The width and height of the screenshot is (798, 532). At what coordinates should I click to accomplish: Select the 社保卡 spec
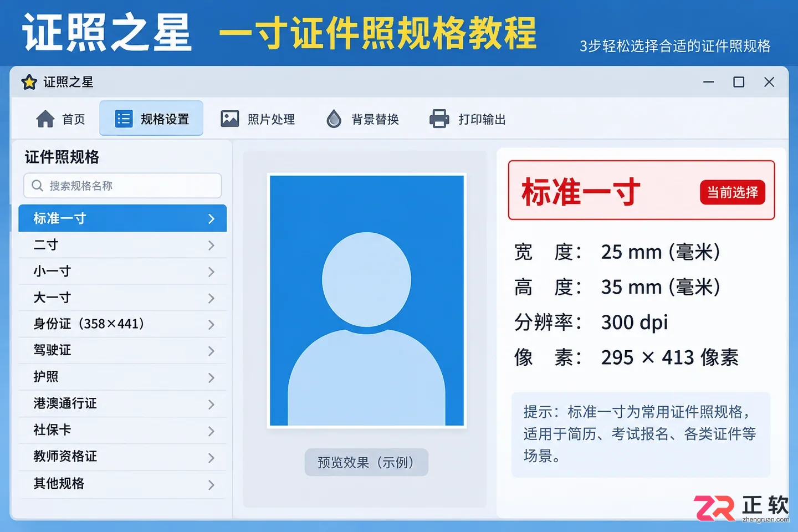[x=122, y=431]
